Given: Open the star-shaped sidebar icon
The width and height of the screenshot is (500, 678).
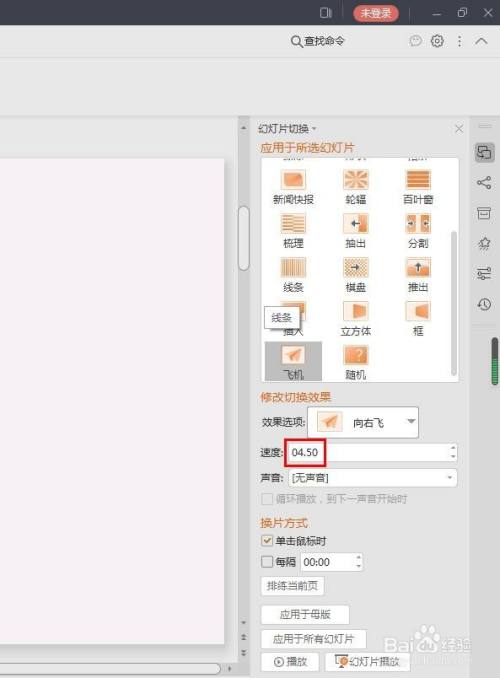Looking at the screenshot, I should click(484, 243).
